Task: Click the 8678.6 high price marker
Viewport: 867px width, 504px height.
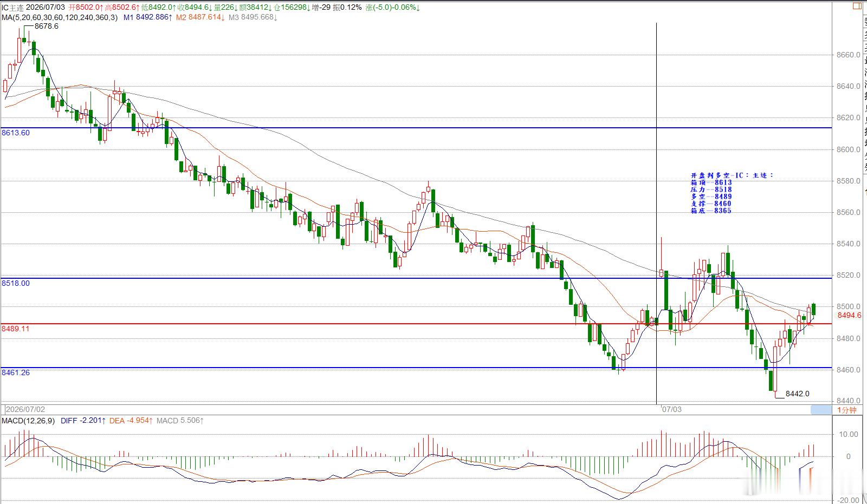Action: click(x=46, y=26)
